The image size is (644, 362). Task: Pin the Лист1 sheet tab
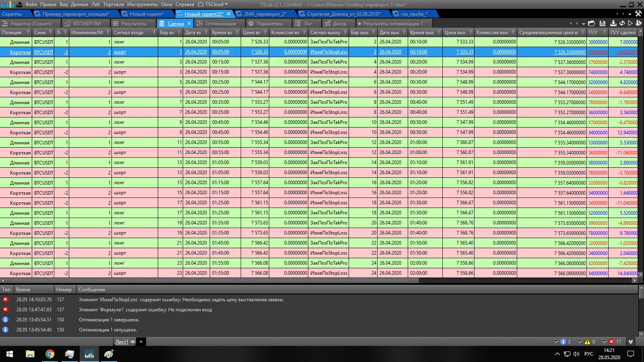click(132, 342)
